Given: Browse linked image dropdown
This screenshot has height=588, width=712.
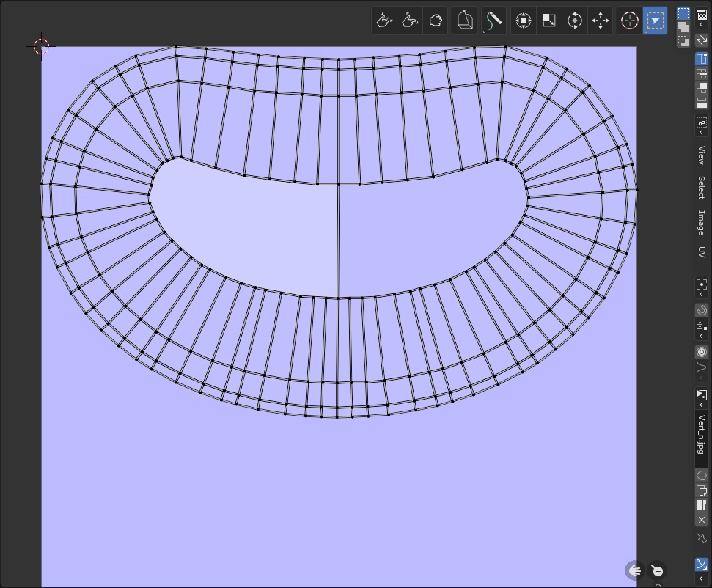Looking at the screenshot, I should click(x=702, y=398).
